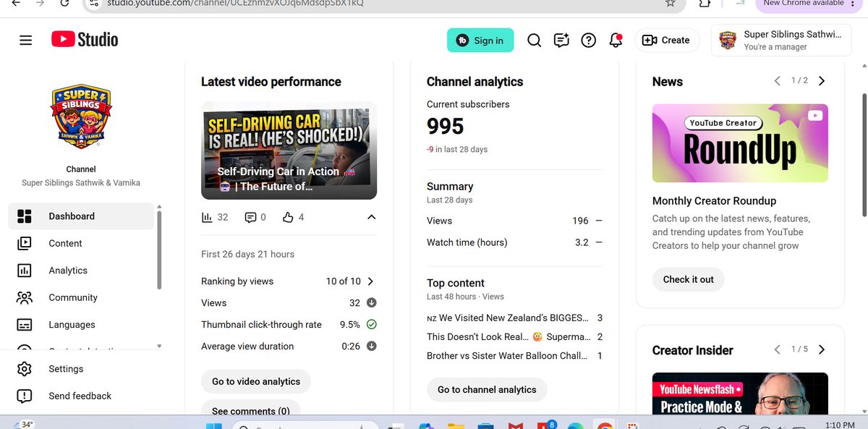Click the Dashboard grid icon
Viewport: 868px width, 429px height.
[24, 216]
